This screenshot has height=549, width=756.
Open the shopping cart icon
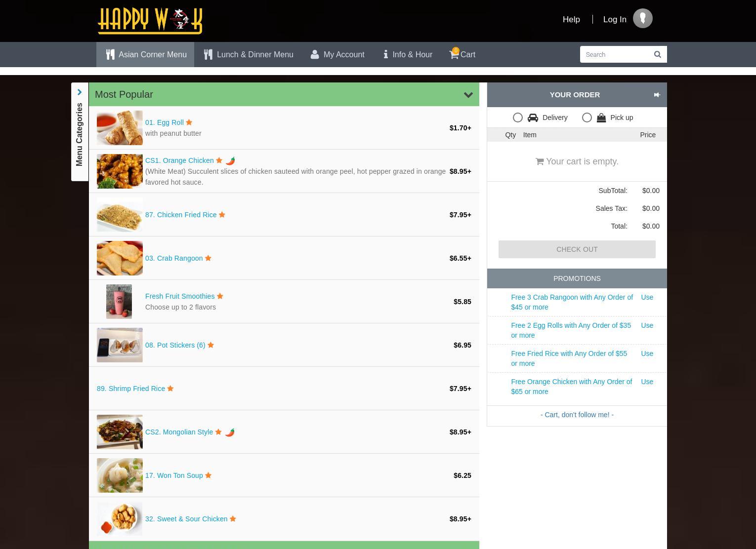coord(454,54)
